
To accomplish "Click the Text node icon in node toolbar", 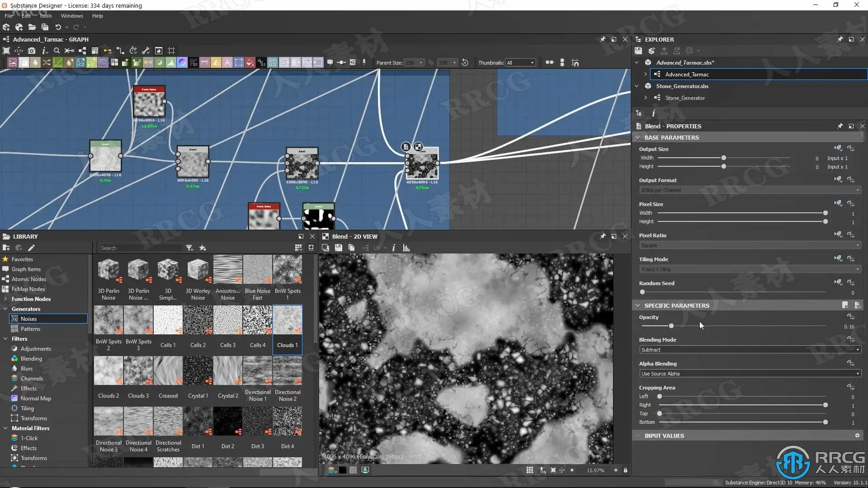I will [227, 62].
